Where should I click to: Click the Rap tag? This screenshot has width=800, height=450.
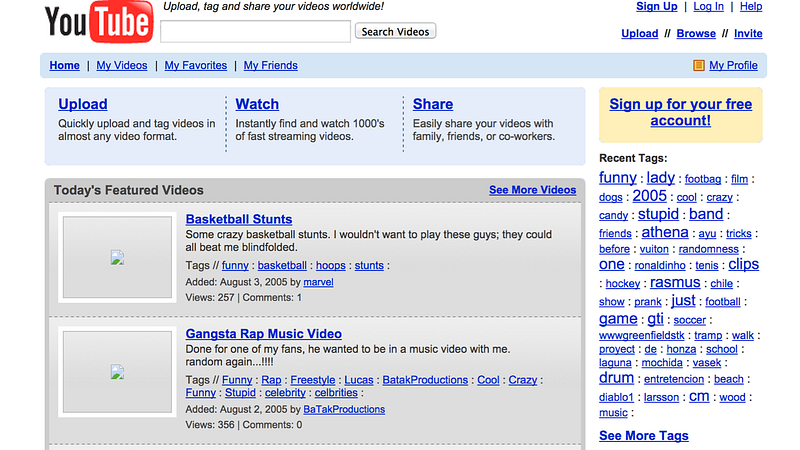[x=271, y=380]
